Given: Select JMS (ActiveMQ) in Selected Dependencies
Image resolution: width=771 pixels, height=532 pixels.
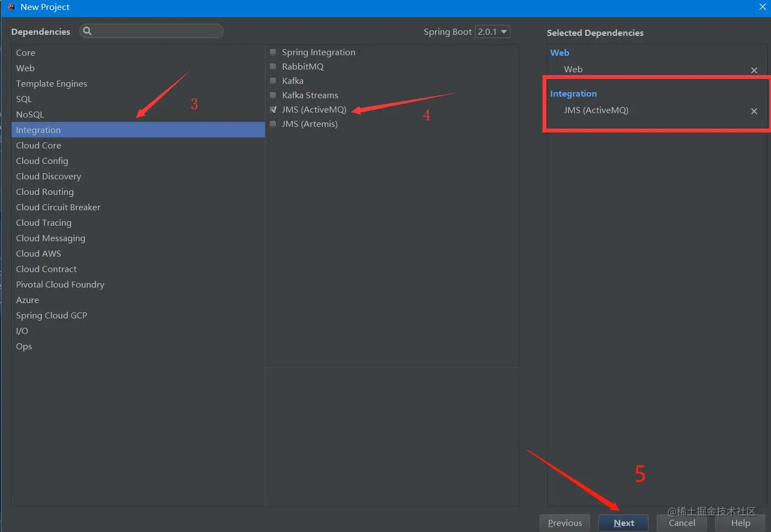Looking at the screenshot, I should click(596, 110).
